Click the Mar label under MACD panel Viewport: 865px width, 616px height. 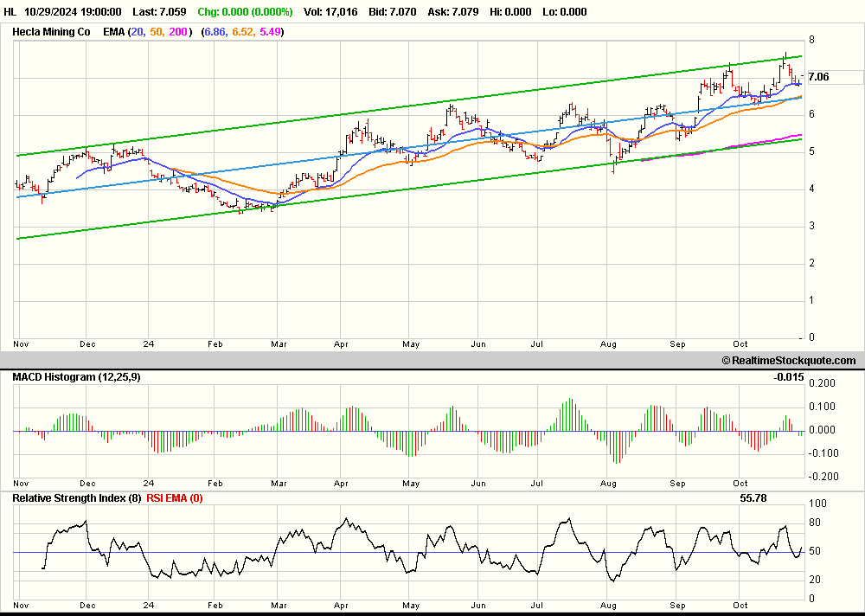pos(279,484)
